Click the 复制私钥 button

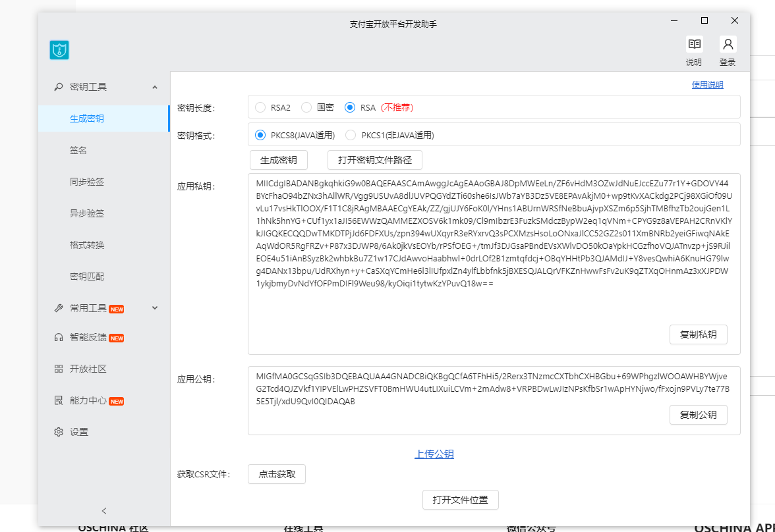[x=699, y=334]
